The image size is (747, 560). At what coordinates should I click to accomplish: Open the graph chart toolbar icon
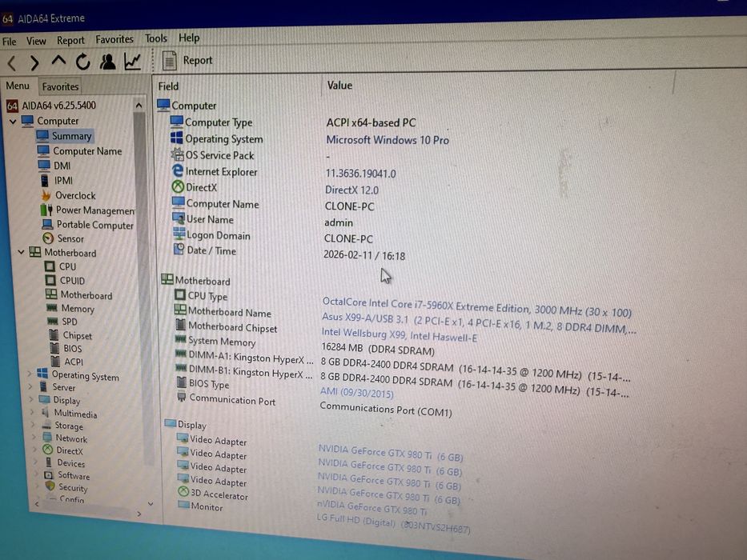tap(132, 61)
